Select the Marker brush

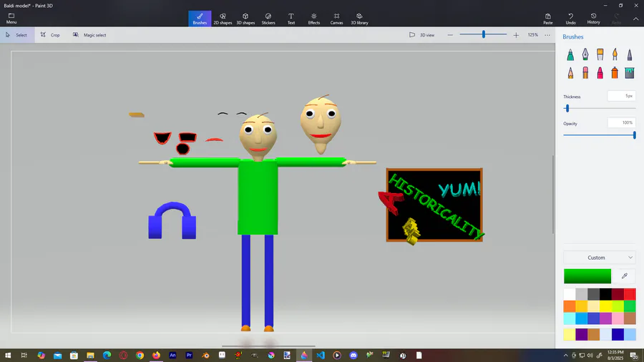(570, 54)
